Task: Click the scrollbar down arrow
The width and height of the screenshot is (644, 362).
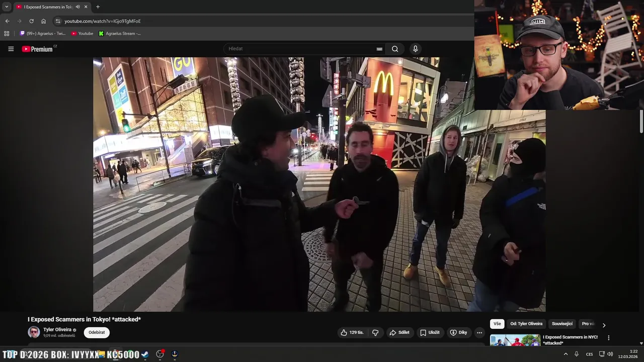Action: (641, 343)
